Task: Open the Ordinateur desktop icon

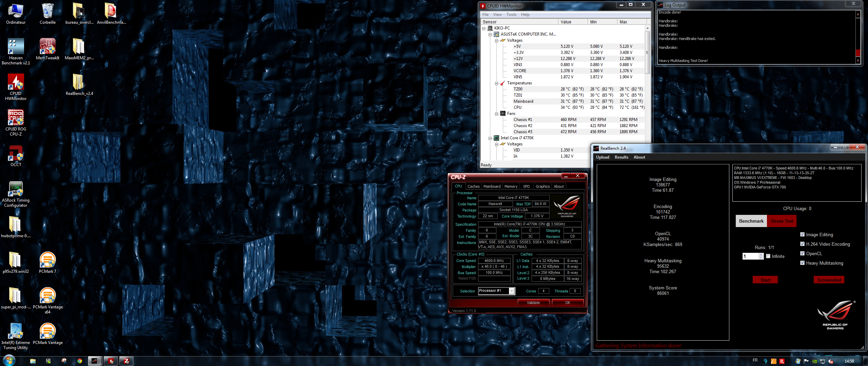Action: pos(16,14)
